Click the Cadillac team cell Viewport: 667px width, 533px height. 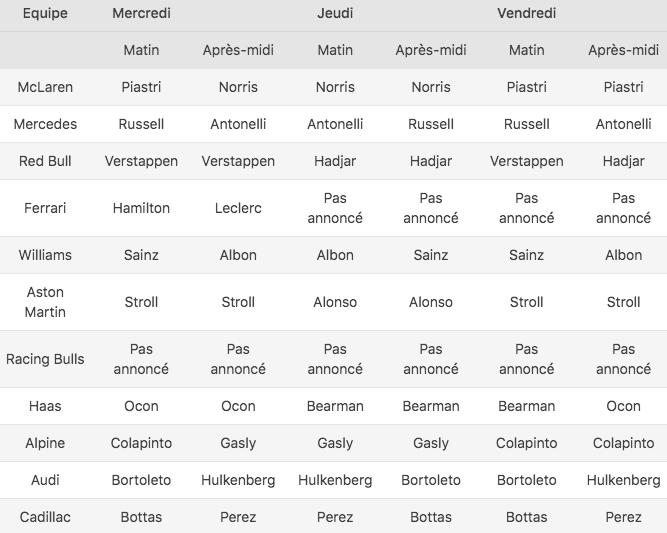[x=45, y=517]
